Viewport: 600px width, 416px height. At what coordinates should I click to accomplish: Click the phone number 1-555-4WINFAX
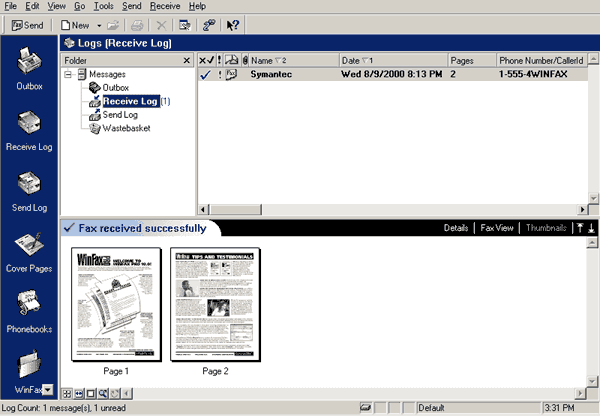[533, 74]
